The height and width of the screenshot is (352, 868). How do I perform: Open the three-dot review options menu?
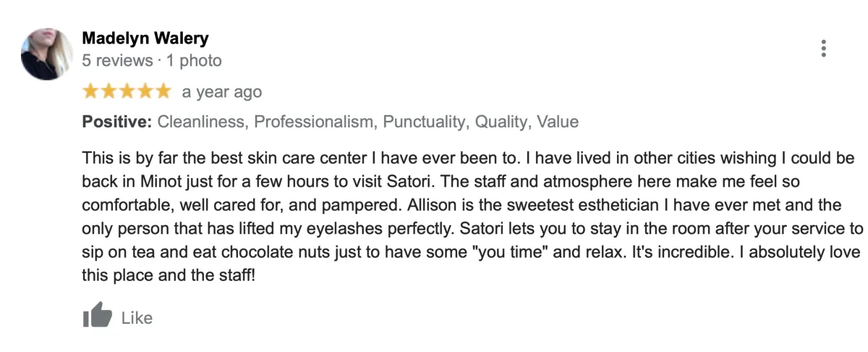point(823,49)
